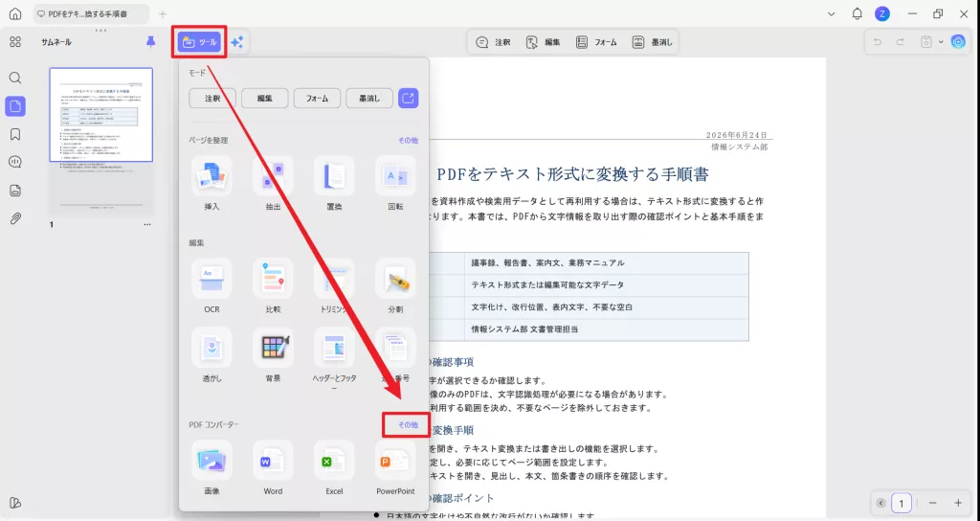Select 注釈 mode in the tools panel
The image size is (980, 521).
click(212, 99)
